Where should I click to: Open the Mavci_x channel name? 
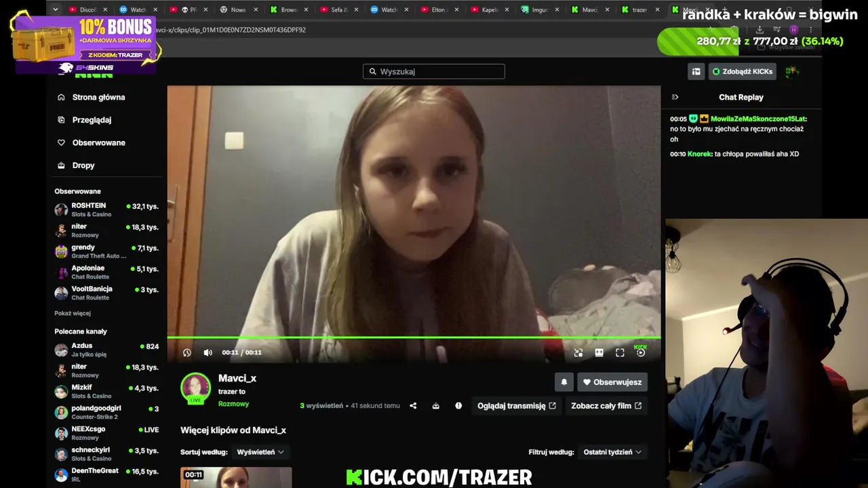237,378
